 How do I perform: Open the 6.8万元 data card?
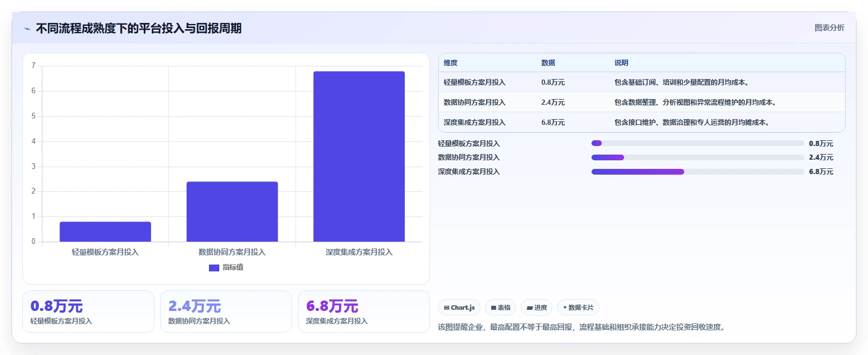point(364,311)
